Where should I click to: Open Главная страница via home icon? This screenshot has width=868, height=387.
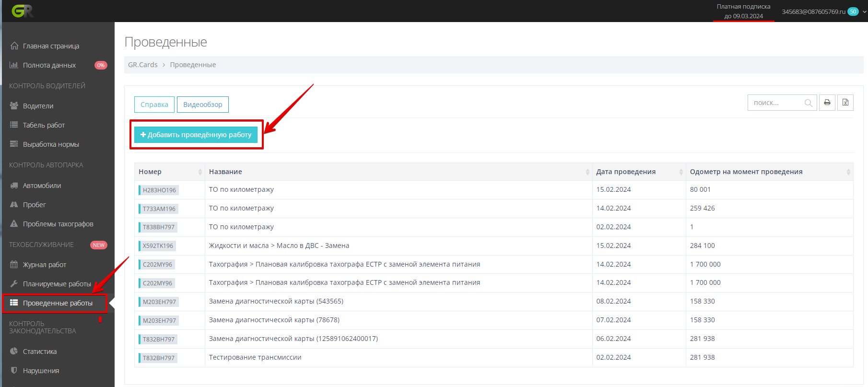[x=14, y=46]
